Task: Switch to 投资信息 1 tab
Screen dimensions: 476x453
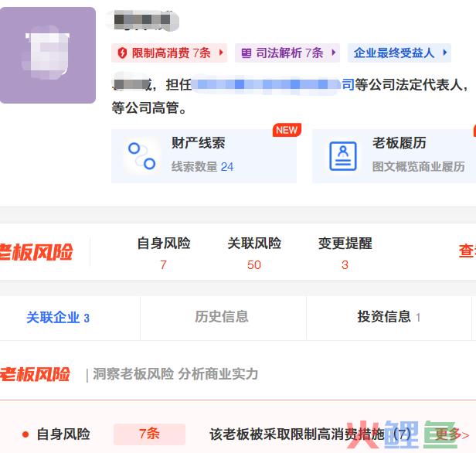Action: [x=389, y=317]
